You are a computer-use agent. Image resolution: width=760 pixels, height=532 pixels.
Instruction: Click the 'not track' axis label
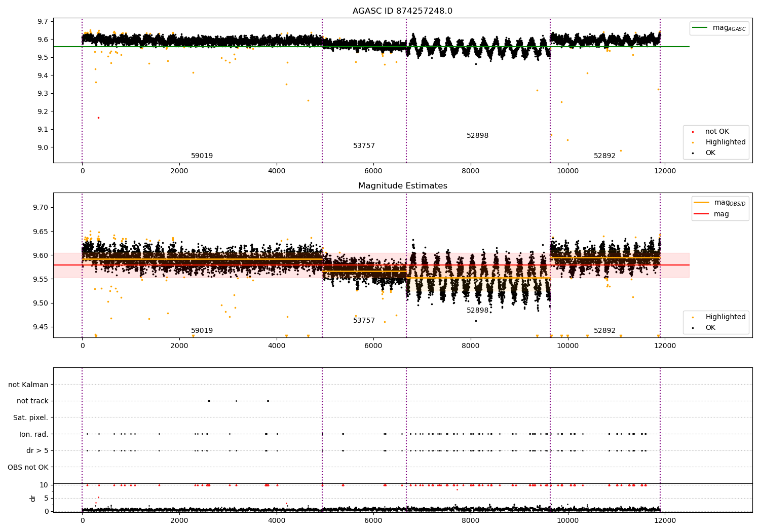32,401
